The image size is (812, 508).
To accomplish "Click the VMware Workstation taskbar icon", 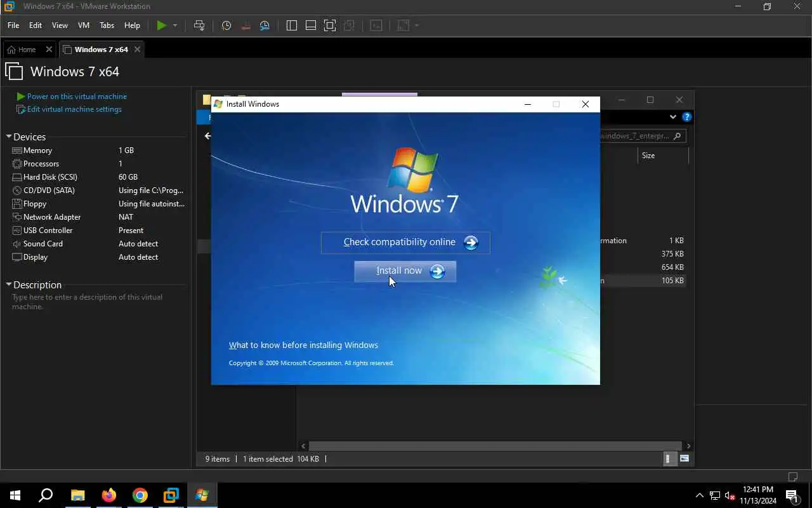I will point(171,495).
